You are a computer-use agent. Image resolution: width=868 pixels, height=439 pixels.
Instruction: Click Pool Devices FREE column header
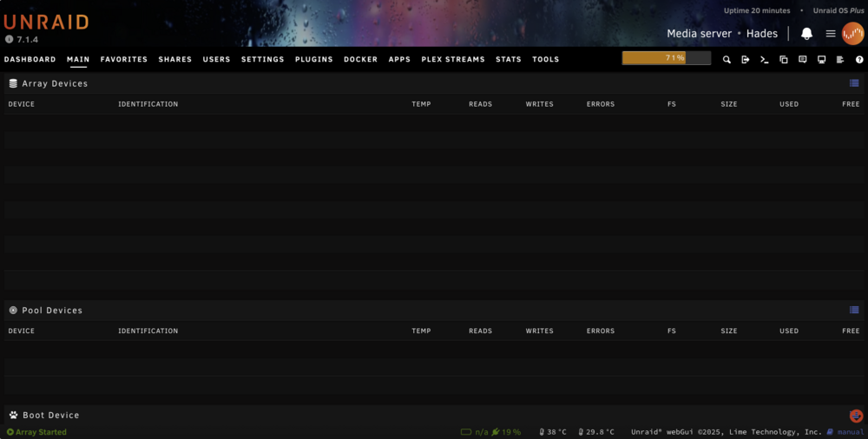(x=851, y=331)
